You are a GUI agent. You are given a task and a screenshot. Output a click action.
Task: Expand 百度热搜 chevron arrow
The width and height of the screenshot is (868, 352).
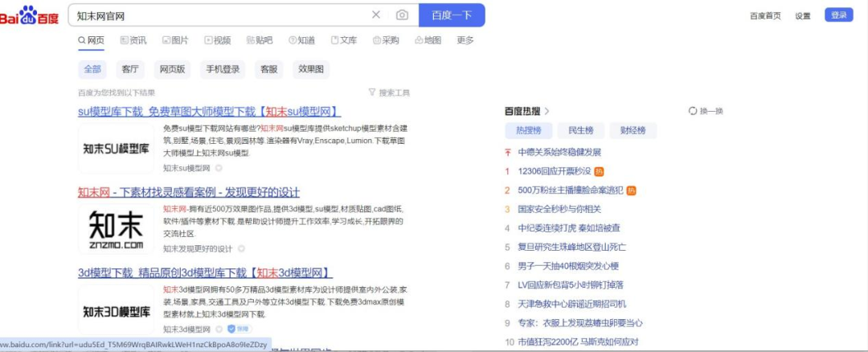[547, 111]
